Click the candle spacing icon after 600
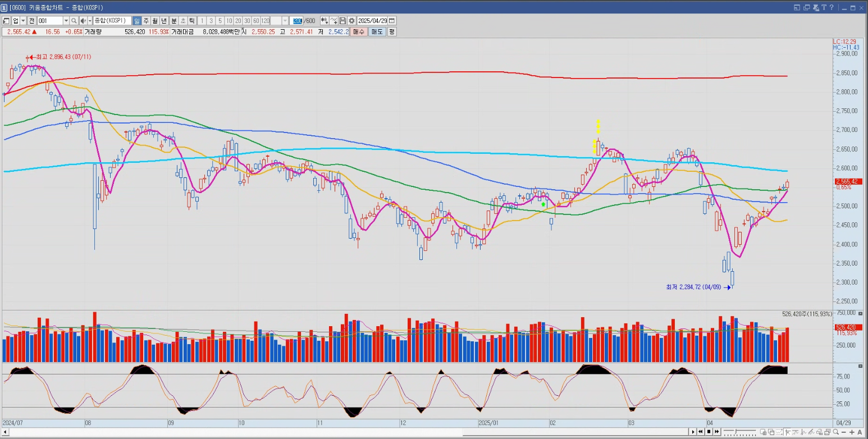This screenshot has height=439, width=868. pyautogui.click(x=324, y=21)
